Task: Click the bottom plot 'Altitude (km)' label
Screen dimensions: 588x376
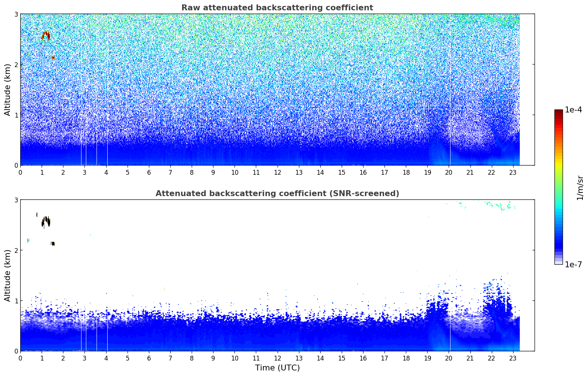Action: (x=7, y=275)
